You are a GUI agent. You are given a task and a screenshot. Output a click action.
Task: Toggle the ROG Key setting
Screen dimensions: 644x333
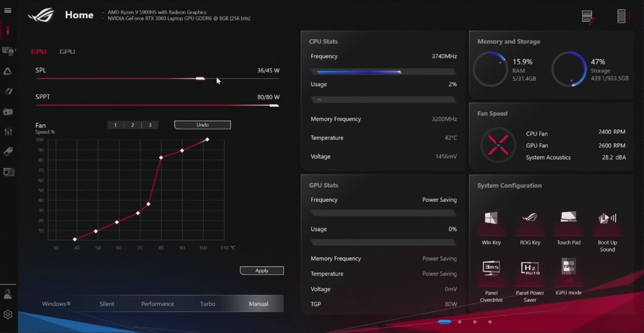[530, 228]
